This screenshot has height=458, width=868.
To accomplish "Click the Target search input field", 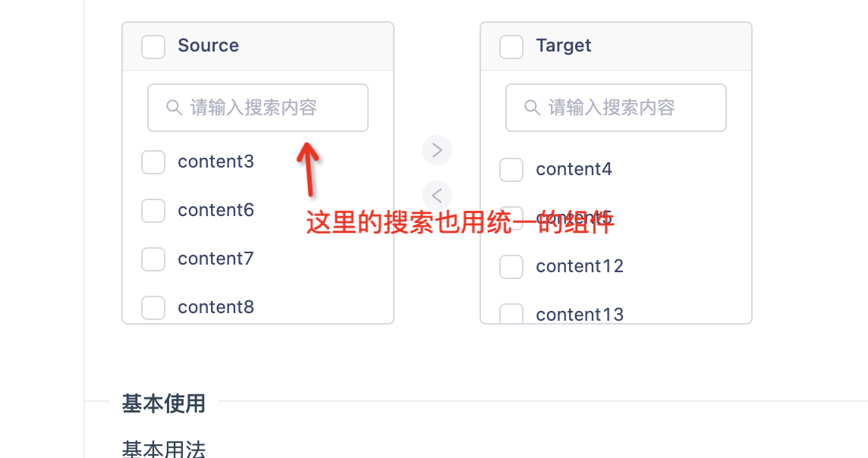I will click(x=616, y=108).
